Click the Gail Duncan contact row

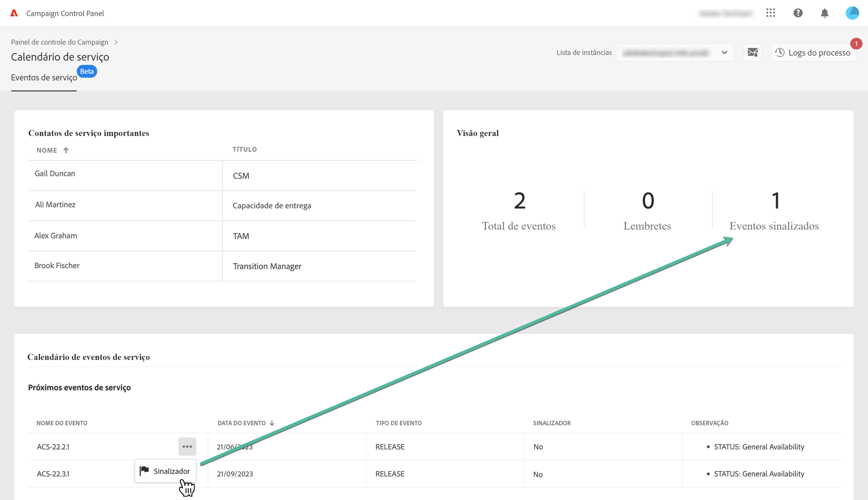coord(55,173)
